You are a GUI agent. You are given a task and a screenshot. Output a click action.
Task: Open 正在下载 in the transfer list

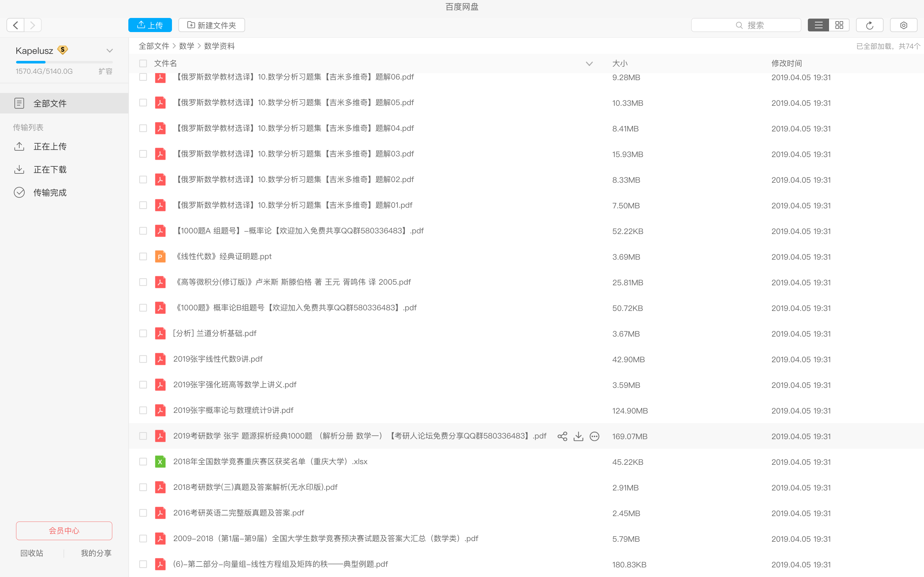click(50, 170)
